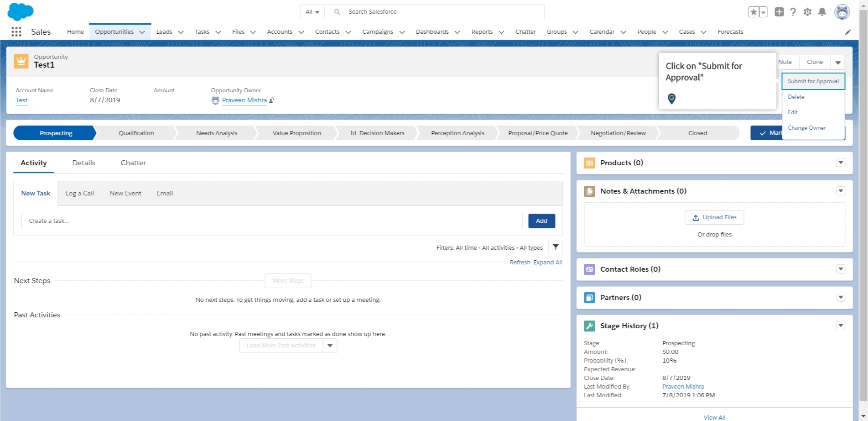The height and width of the screenshot is (421, 868).
Task: Expand the Reports tab chevron
Action: (501, 32)
